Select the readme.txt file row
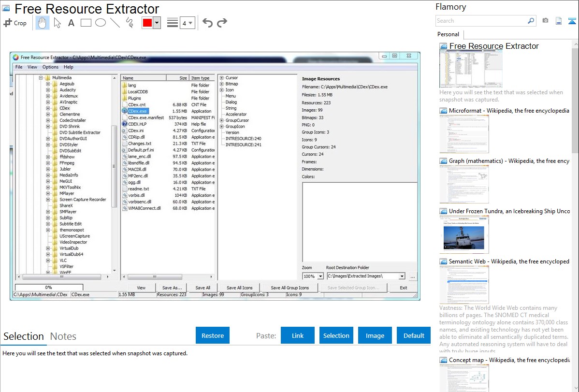 [x=168, y=189]
